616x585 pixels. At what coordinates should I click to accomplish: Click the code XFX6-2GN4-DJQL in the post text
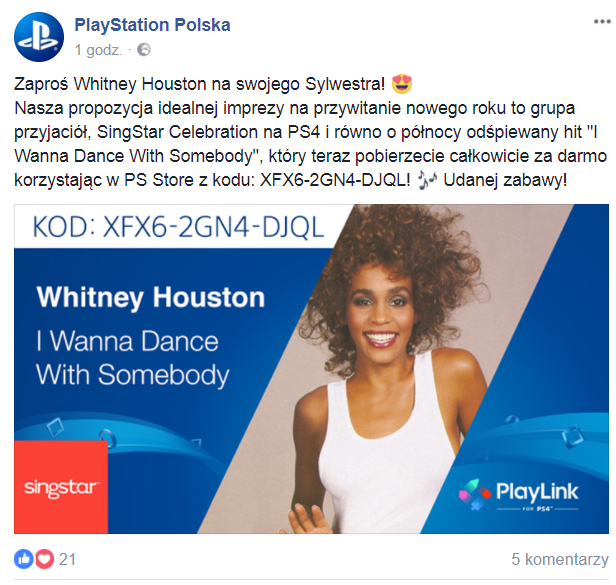[335, 180]
